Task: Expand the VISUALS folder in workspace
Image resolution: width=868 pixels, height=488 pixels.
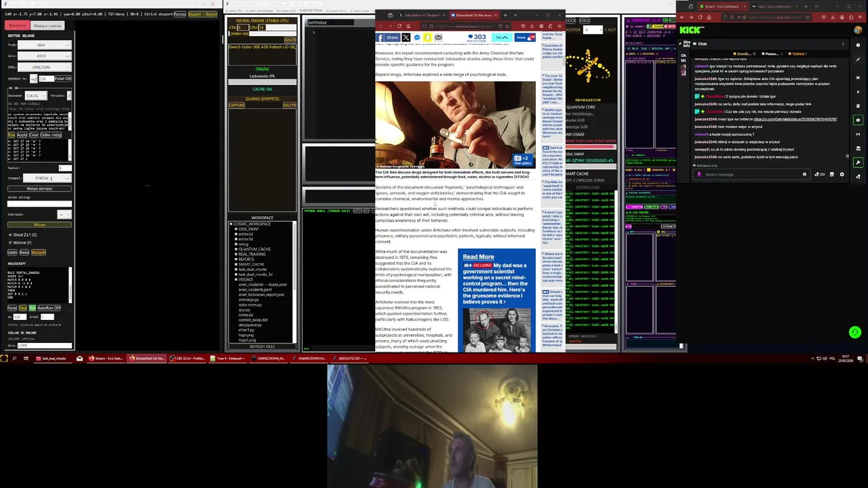Action: tap(236, 279)
